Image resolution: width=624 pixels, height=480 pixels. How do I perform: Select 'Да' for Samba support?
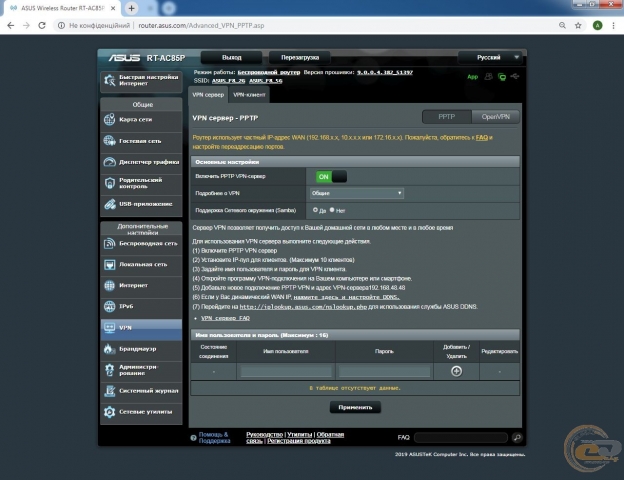coord(315,210)
